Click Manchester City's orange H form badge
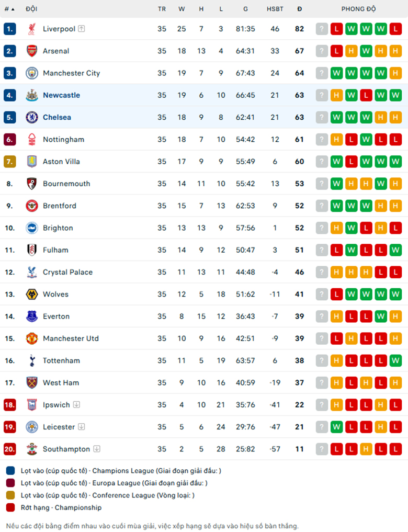The width and height of the screenshot is (408, 532). click(x=395, y=73)
